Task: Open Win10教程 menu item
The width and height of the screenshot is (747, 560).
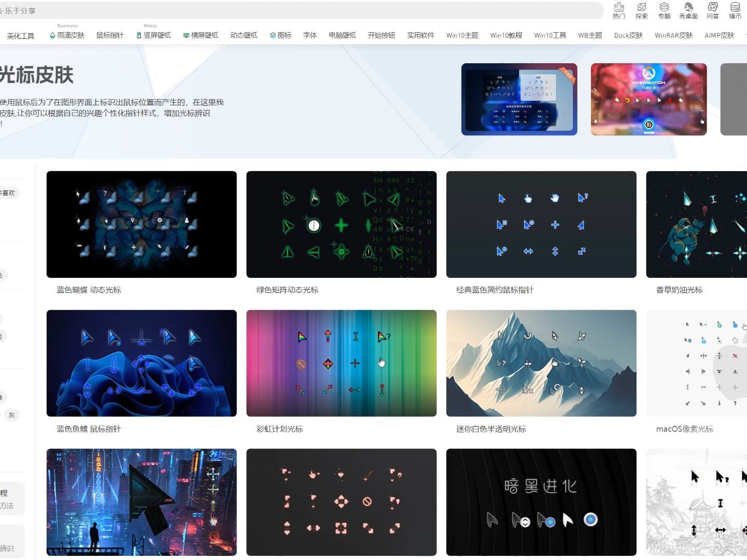Action: (506, 35)
